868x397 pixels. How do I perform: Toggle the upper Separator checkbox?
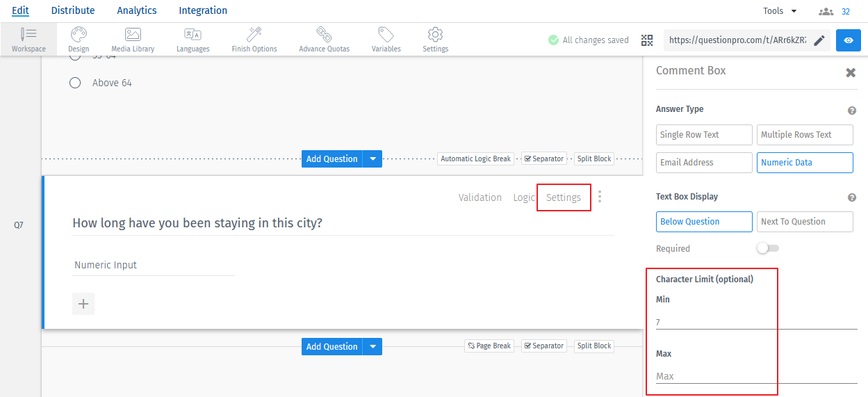528,159
